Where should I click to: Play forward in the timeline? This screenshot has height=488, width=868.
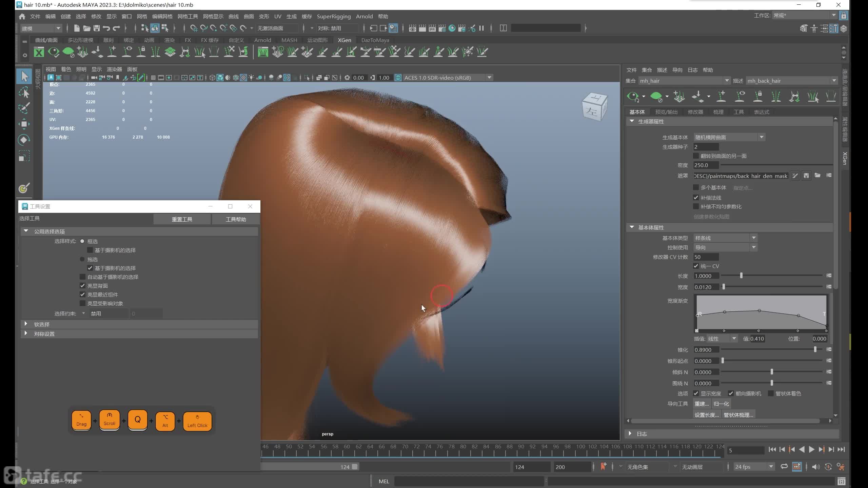tap(811, 450)
